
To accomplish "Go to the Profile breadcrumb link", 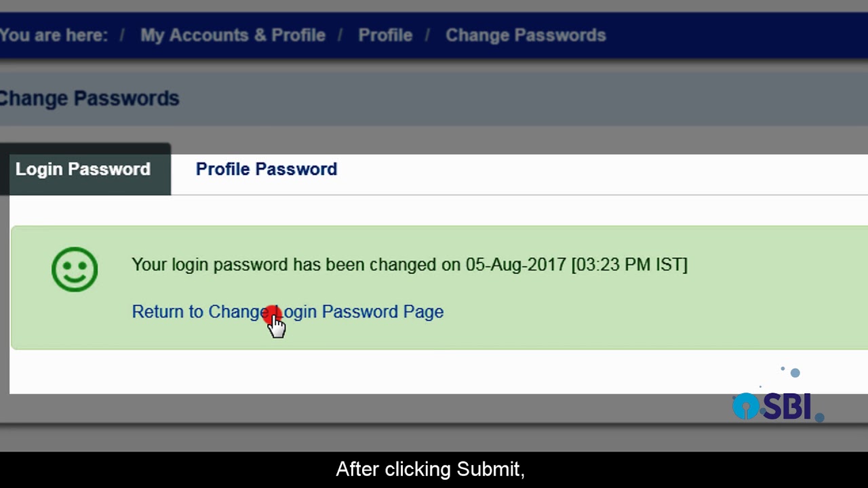I will coord(385,35).
